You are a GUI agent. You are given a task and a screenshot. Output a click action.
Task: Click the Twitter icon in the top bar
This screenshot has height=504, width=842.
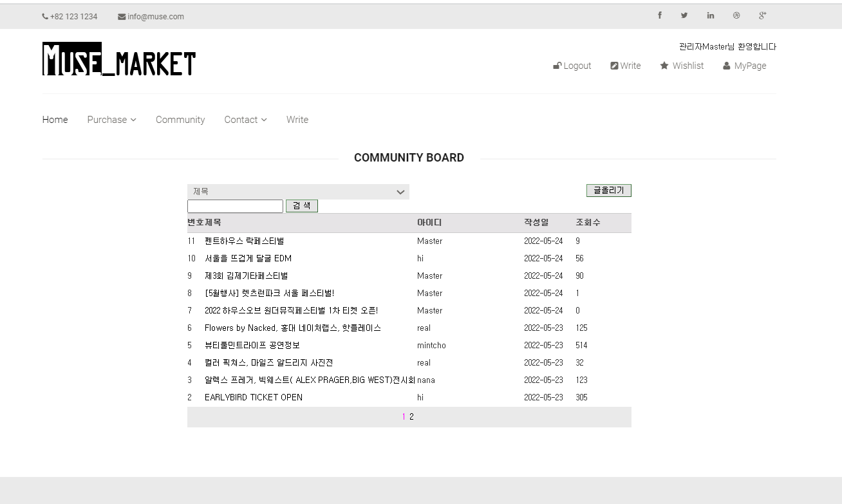(684, 15)
